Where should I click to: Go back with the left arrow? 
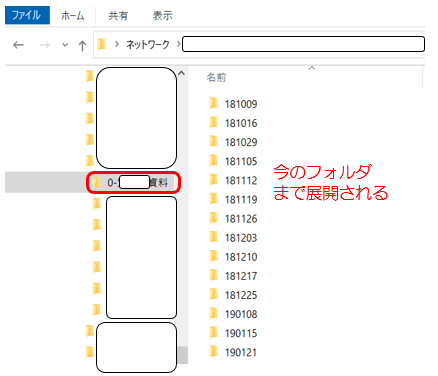pyautogui.click(x=18, y=45)
